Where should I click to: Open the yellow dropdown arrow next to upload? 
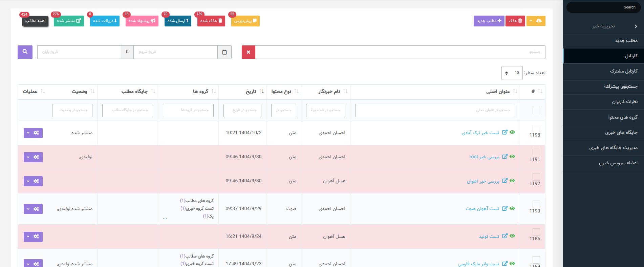point(531,21)
